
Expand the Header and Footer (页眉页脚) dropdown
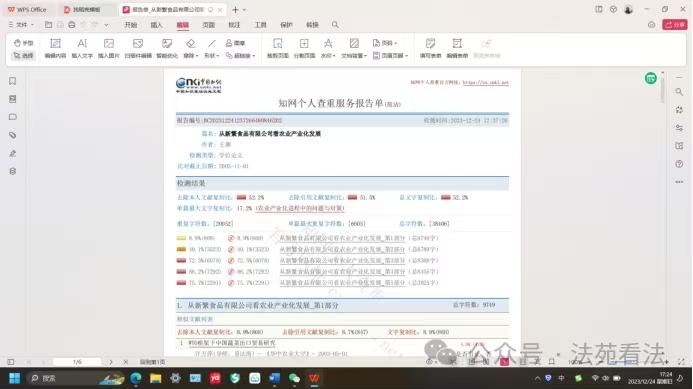click(x=391, y=56)
